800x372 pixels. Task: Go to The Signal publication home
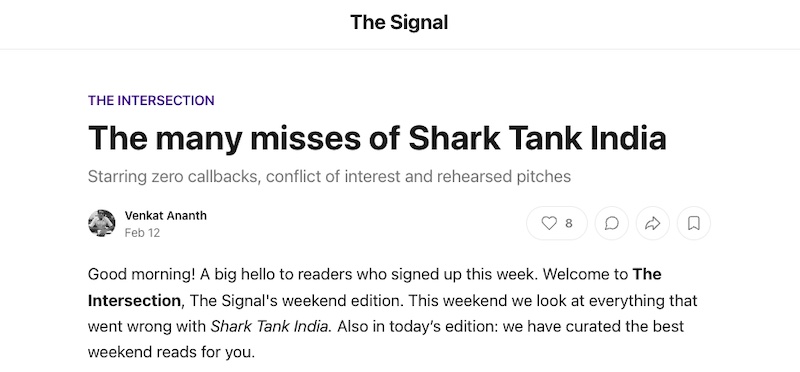[x=399, y=22]
